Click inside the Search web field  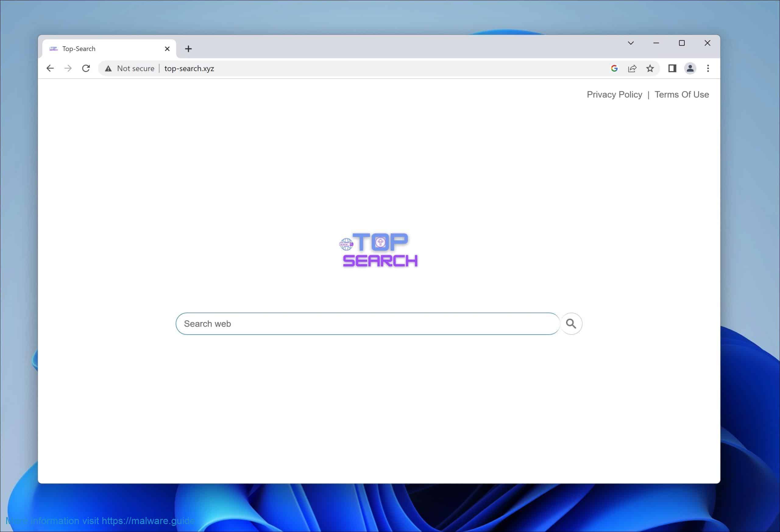(336, 323)
